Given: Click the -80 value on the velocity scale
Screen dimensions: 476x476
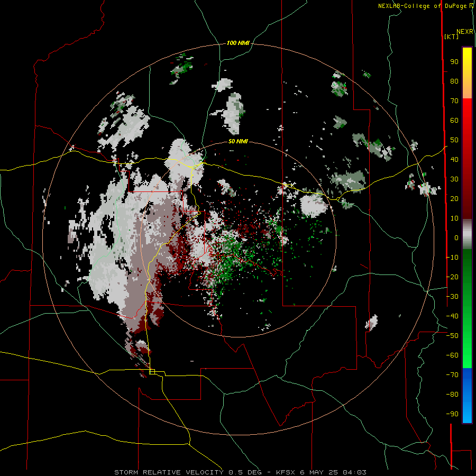Looking at the screenshot, I should (452, 395).
